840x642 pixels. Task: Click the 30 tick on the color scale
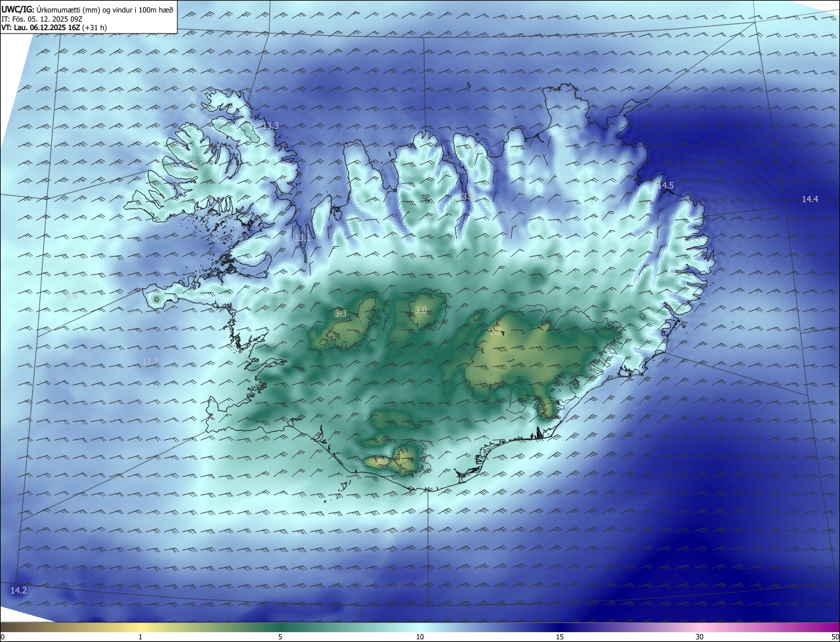tap(700, 637)
